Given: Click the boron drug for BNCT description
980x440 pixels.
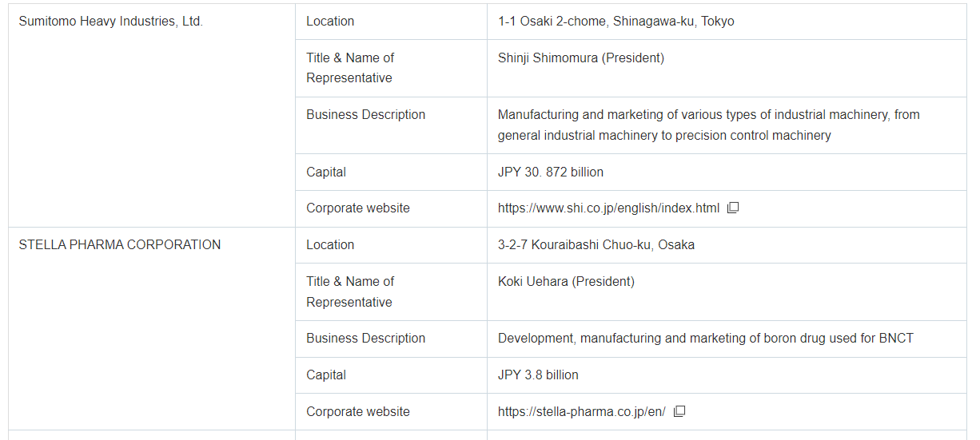Looking at the screenshot, I should (x=706, y=339).
